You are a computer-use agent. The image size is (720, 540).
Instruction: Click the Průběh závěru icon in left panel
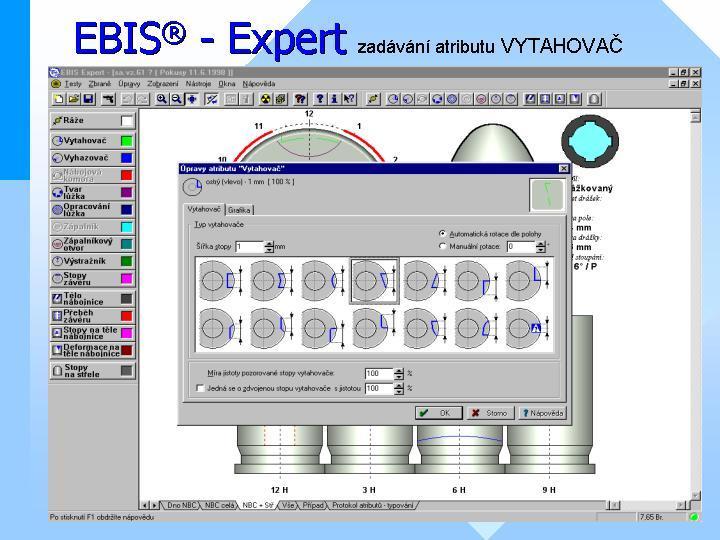(x=57, y=316)
